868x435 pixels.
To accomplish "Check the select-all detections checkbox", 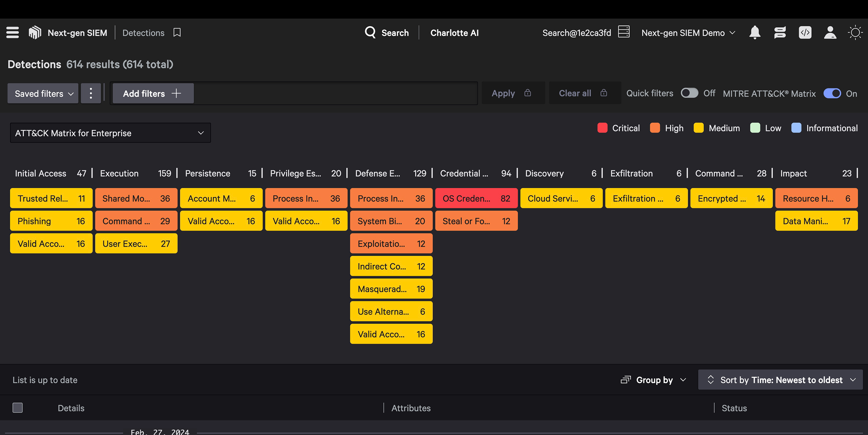I will click(x=17, y=408).
